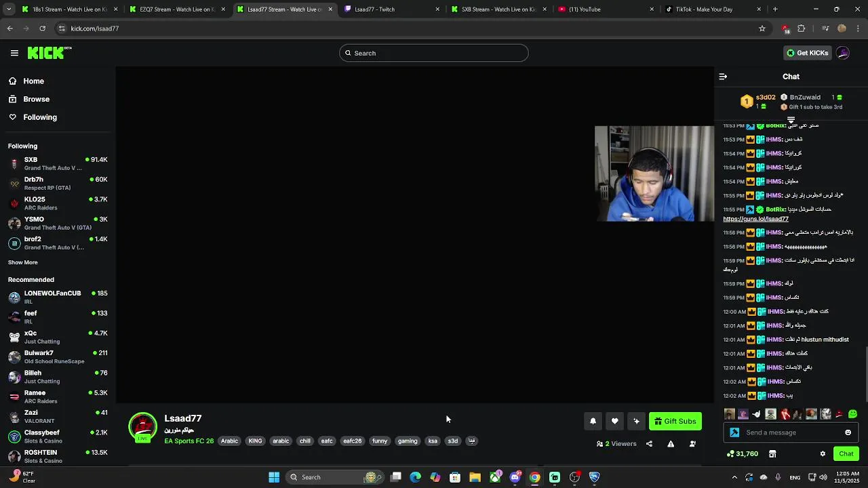This screenshot has height=488, width=868.
Task: Open new browser tab
Action: [775, 9]
